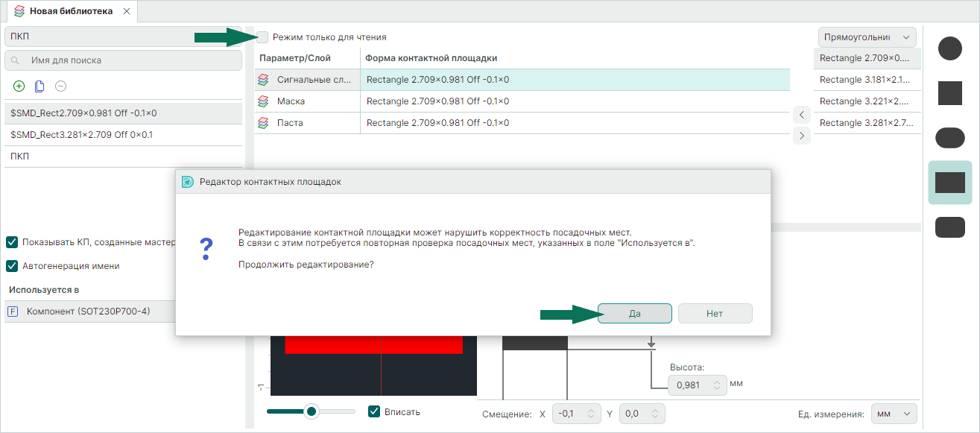The height and width of the screenshot is (433, 980).
Task: Click the right chevron arrow button
Action: (x=801, y=136)
